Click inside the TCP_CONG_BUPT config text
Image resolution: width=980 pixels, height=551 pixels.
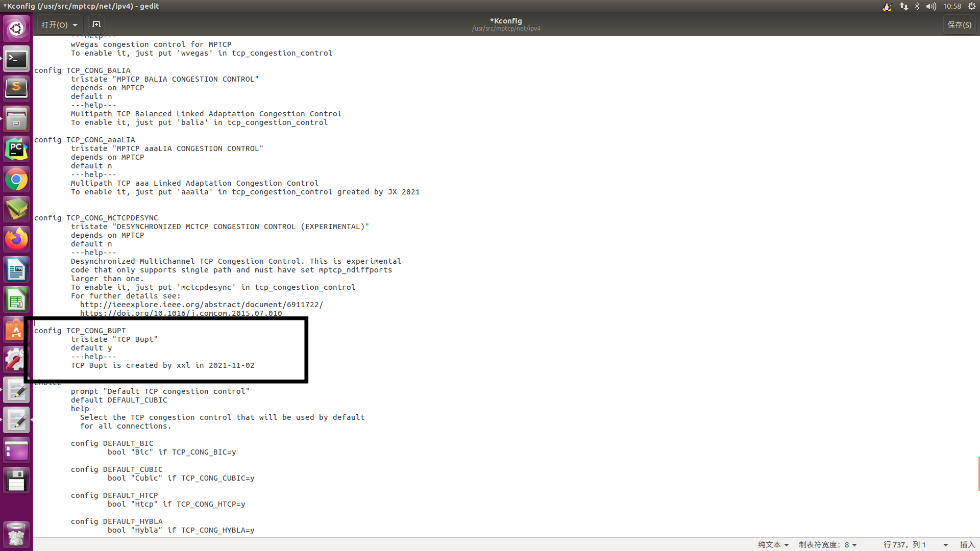(95, 331)
